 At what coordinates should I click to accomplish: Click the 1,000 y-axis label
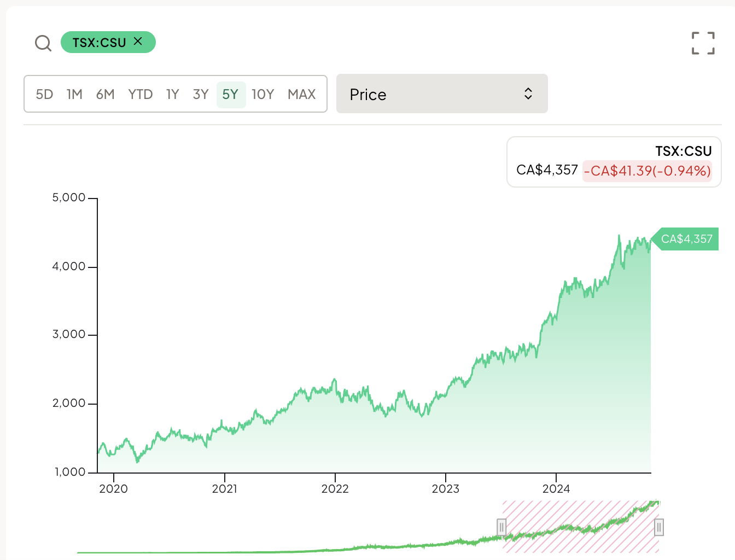(70, 471)
